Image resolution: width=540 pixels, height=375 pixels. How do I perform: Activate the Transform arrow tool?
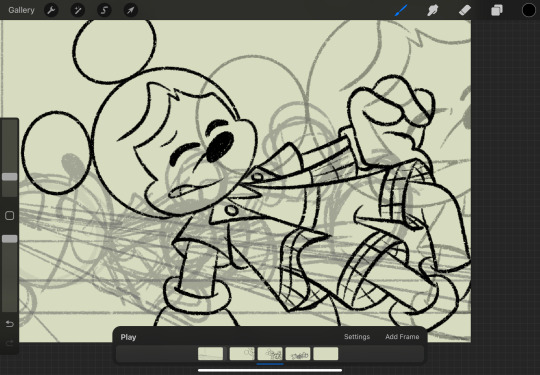pyautogui.click(x=131, y=10)
